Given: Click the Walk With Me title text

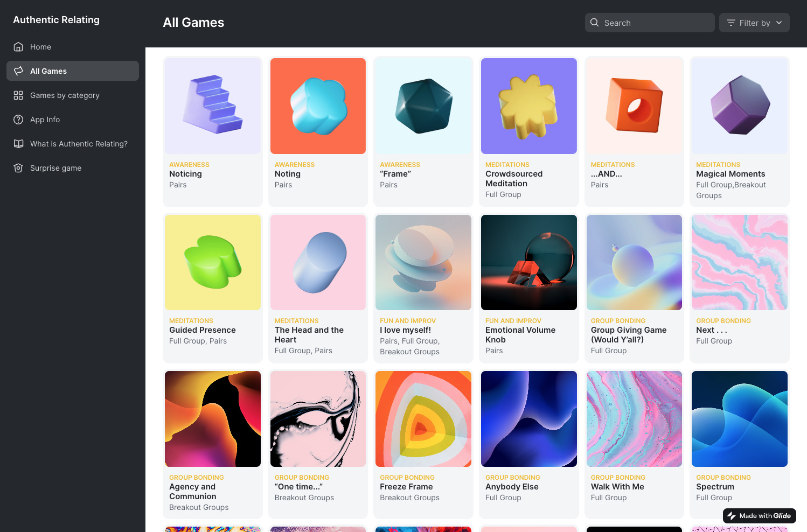Looking at the screenshot, I should 617,487.
